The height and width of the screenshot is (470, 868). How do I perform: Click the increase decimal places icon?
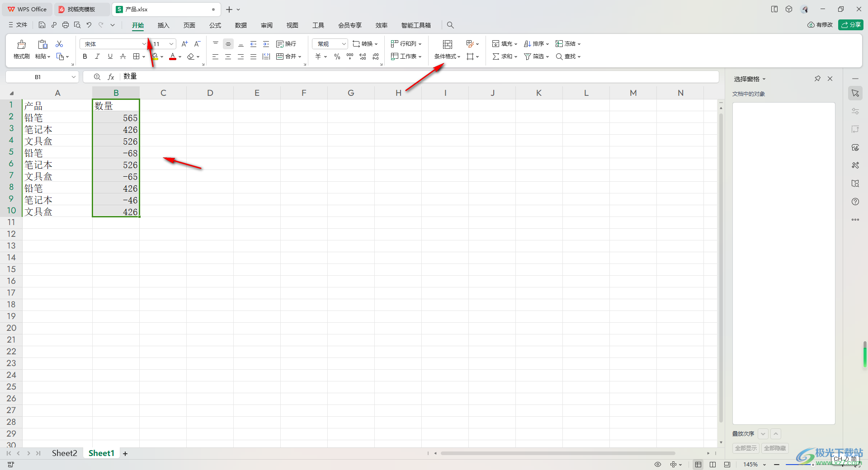tap(363, 56)
